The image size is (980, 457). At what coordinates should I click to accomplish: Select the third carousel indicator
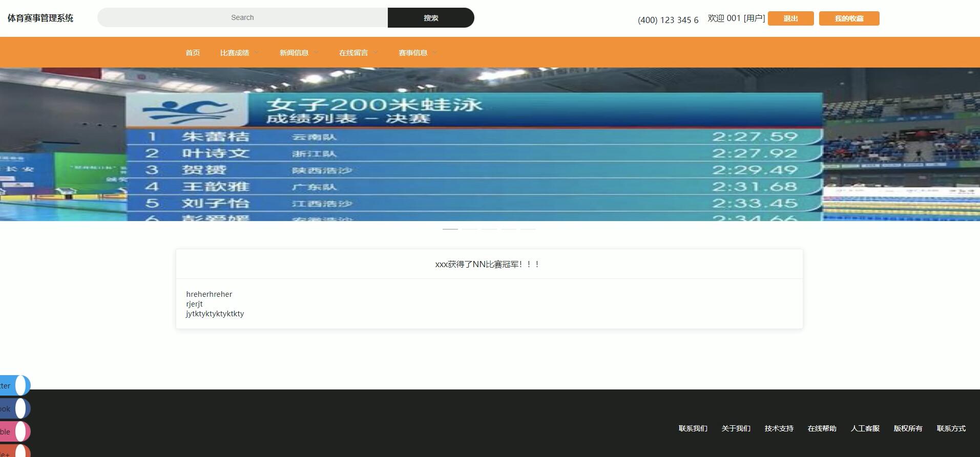[489, 229]
